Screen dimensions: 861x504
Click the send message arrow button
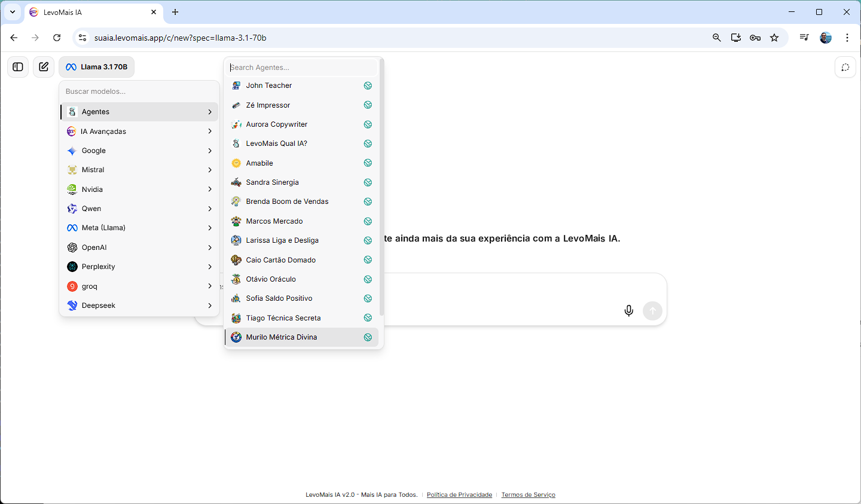[652, 311]
